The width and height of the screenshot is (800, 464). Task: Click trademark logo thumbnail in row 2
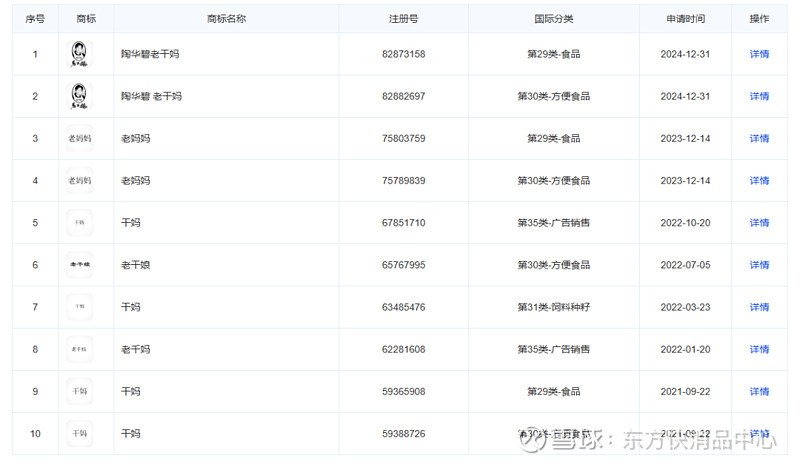point(79,96)
